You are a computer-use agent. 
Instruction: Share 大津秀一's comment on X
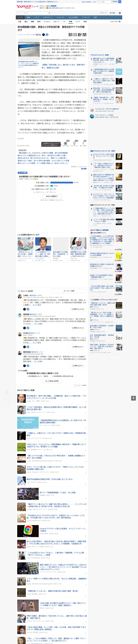point(25,309)
